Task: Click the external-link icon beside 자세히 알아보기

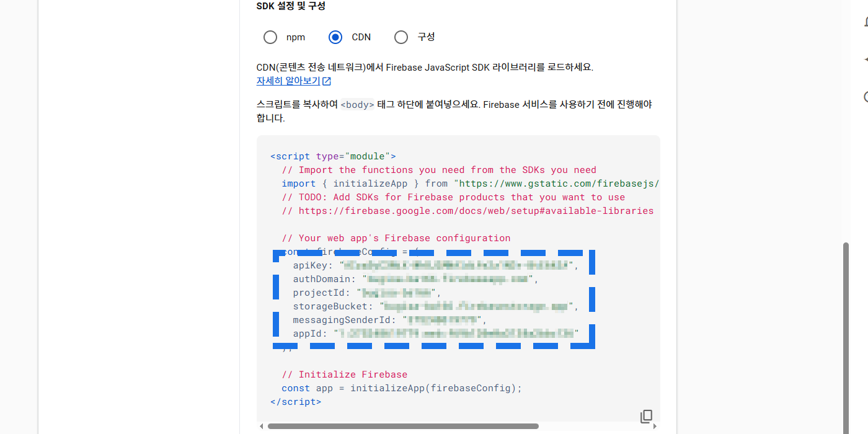Action: (x=327, y=81)
